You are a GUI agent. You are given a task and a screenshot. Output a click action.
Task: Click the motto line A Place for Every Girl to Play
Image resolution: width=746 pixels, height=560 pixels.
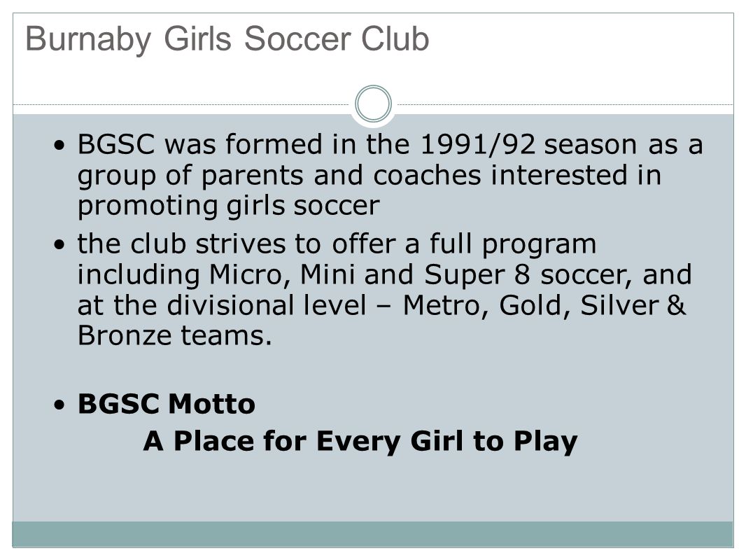click(360, 442)
